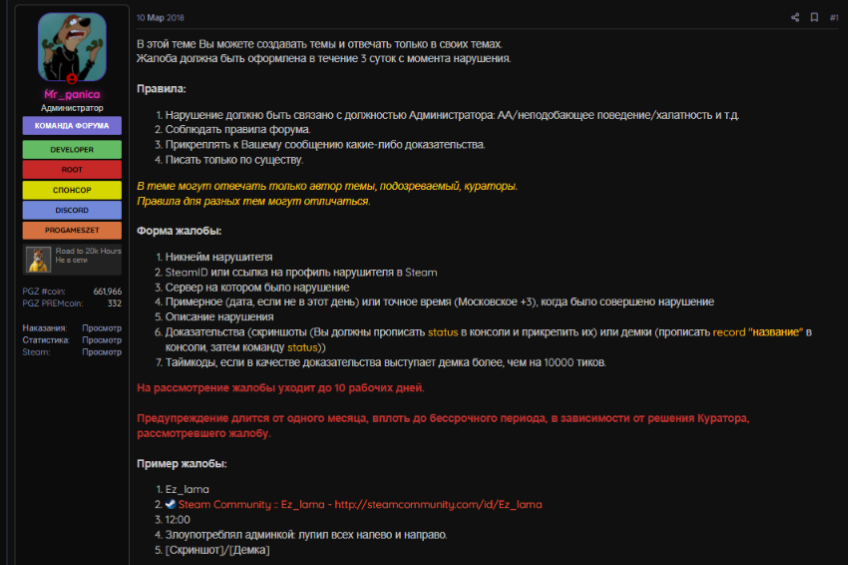
Task: Click the orange PROGAMESZET badge
Action: click(72, 231)
